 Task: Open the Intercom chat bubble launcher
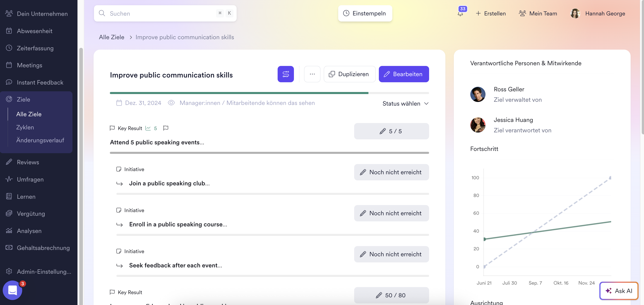click(12, 290)
